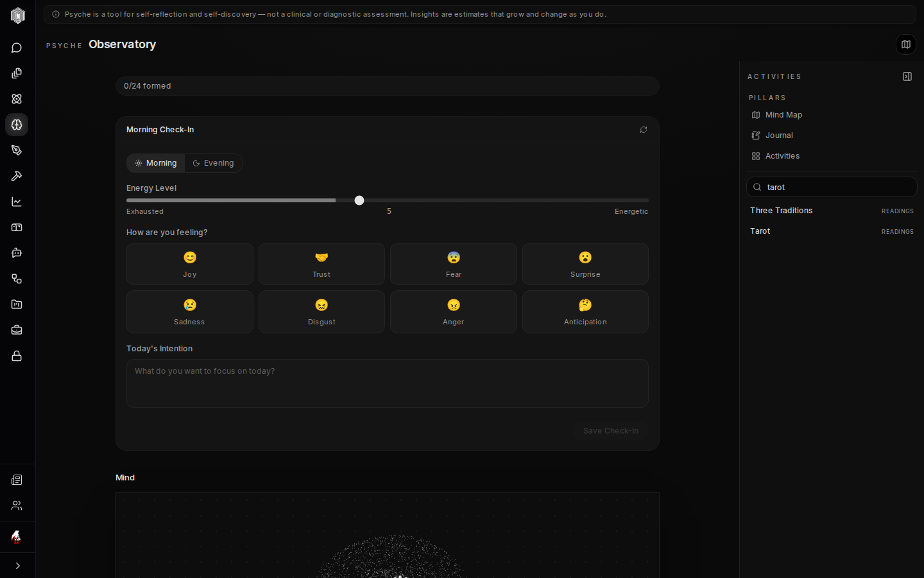Choose the Fear feeling
The image size is (924, 578).
pos(454,264)
